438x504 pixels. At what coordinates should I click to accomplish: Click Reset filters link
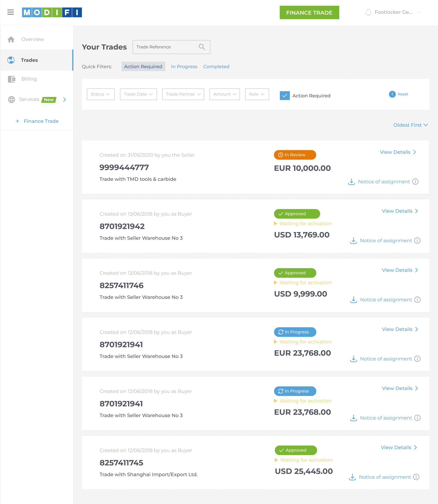(x=403, y=94)
